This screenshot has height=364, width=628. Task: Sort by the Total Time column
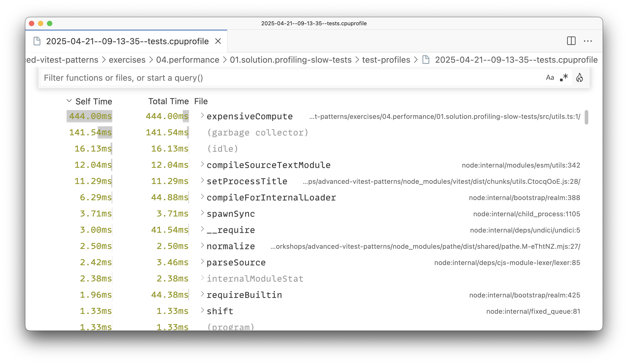(169, 101)
